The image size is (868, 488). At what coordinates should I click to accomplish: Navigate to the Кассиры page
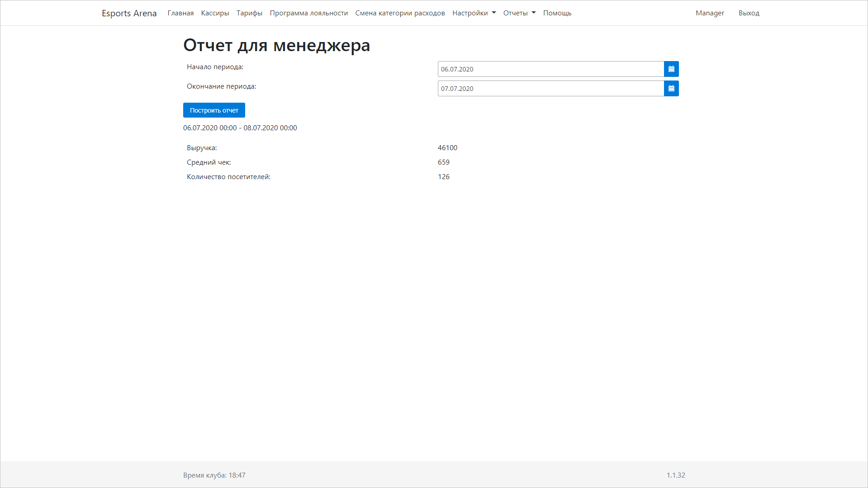point(215,13)
